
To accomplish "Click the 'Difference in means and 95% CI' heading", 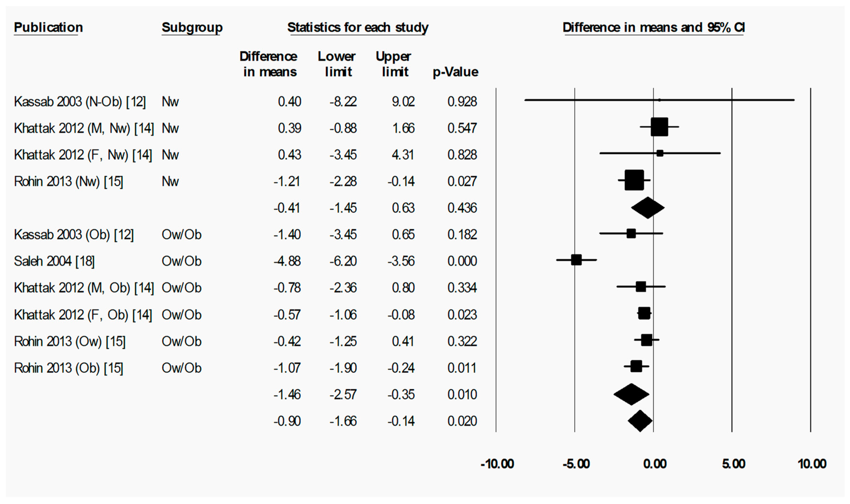I will [653, 27].
